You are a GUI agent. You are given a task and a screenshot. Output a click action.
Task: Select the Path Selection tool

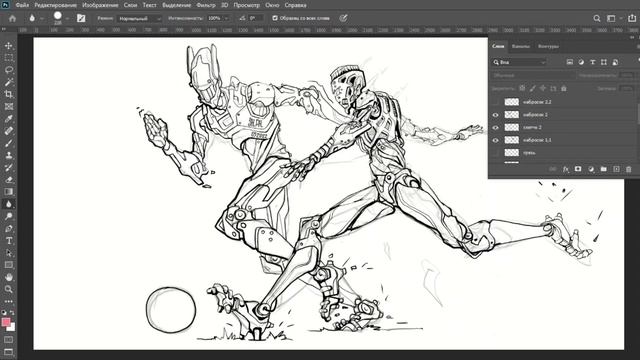click(9, 253)
